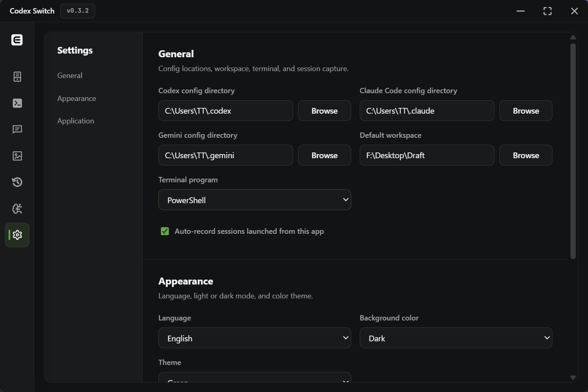The width and height of the screenshot is (588, 392).
Task: Open the AI brain sidebar icon
Action: point(17,208)
